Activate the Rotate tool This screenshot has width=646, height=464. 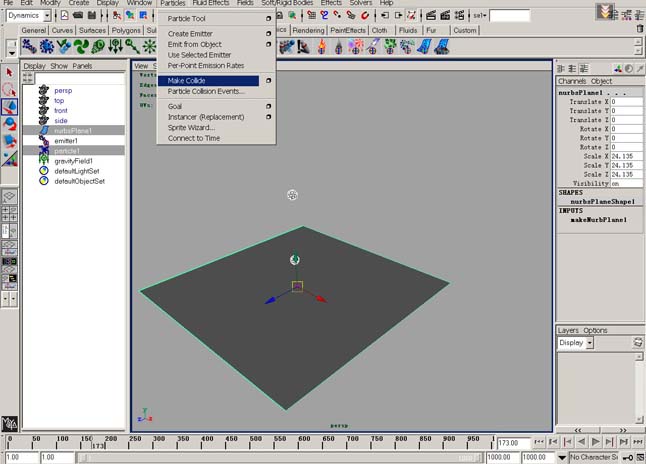pyautogui.click(x=9, y=124)
